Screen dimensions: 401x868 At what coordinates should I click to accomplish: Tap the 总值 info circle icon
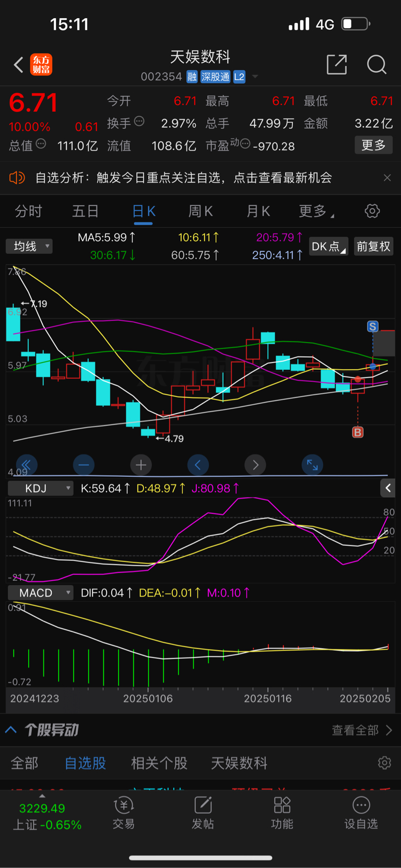coord(41,144)
